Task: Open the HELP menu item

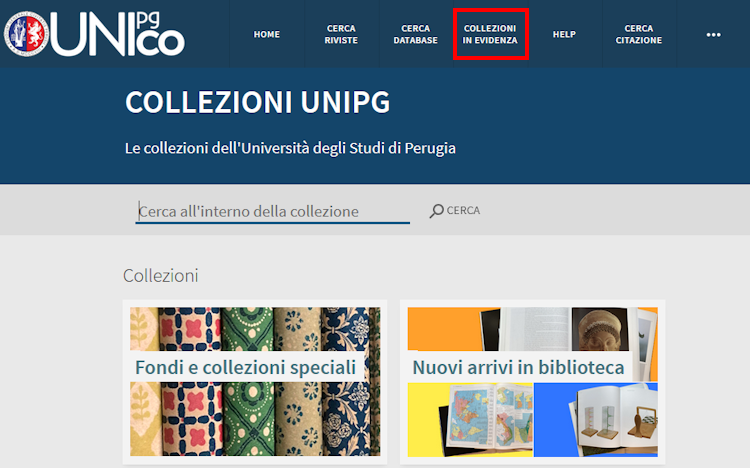Action: click(x=564, y=34)
